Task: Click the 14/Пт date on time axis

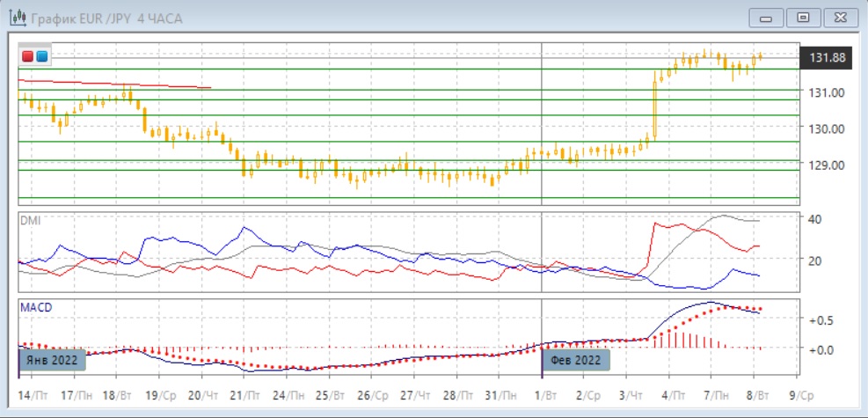Action: 33,395
